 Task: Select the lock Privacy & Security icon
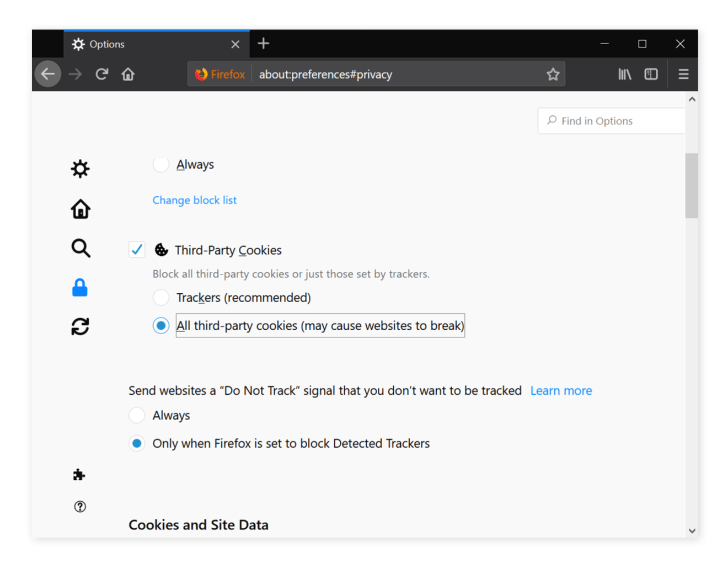point(79,287)
